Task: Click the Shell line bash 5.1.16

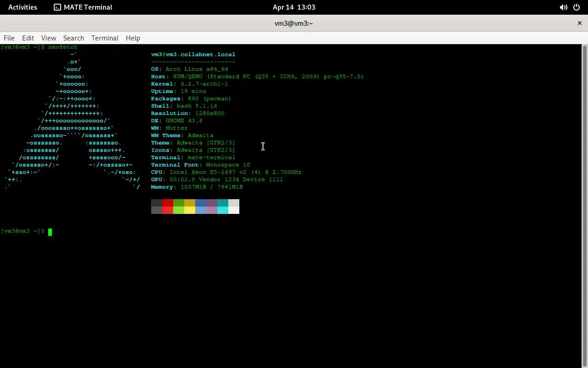Action: tap(184, 106)
